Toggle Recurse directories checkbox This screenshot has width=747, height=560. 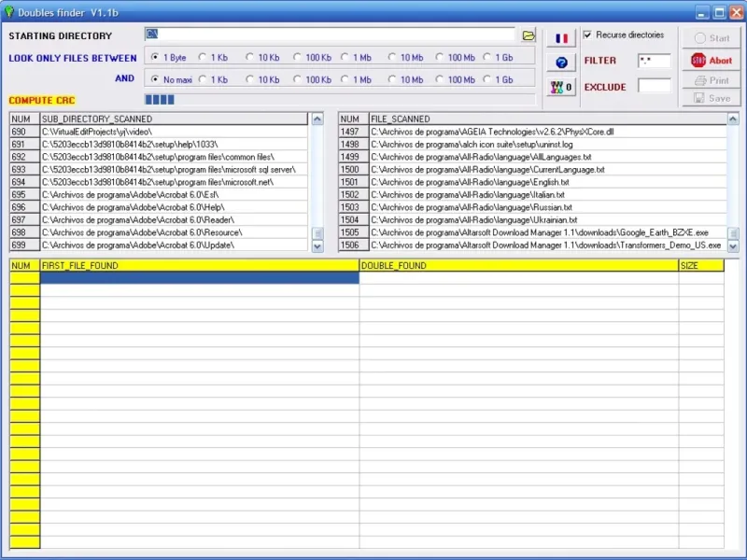pyautogui.click(x=588, y=35)
